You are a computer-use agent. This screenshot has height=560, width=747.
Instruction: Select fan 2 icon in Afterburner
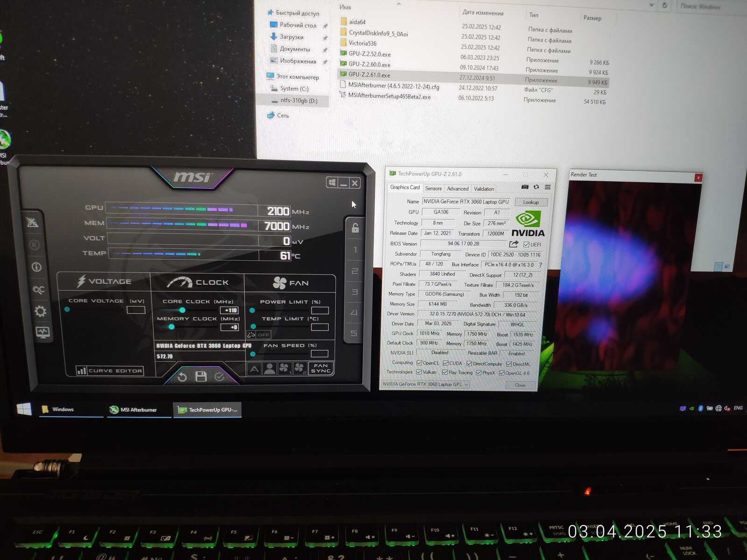point(300,369)
